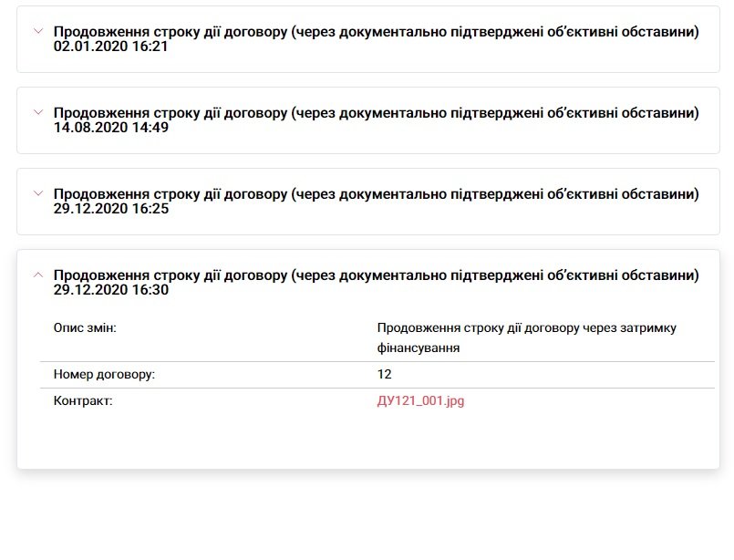Screen dimensions: 734x560
Task: Click the header title of the 29.12.2020 16:30 panel
Action: coord(376,275)
